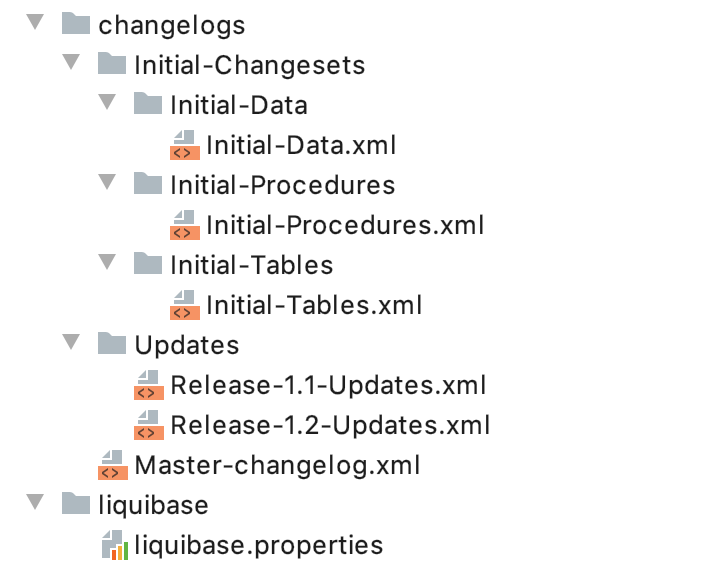Collapse the Initial-Tables folder arrow
The height and width of the screenshot is (568, 704).
point(107,262)
